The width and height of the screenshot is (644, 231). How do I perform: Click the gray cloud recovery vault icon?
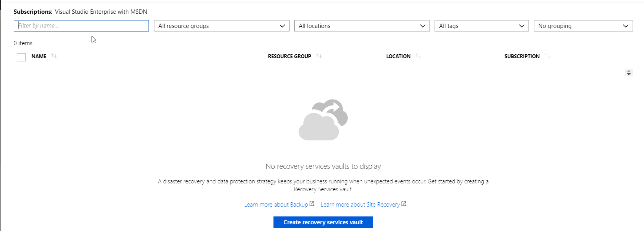[x=323, y=120]
